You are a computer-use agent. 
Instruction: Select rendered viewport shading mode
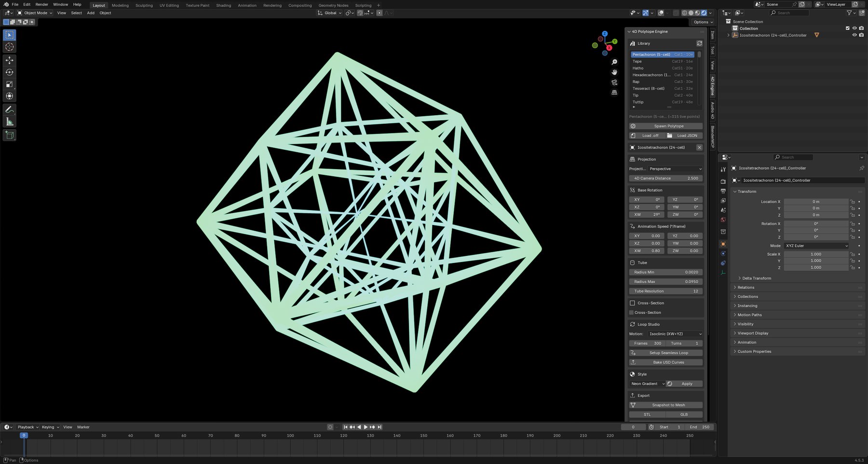pyautogui.click(x=704, y=13)
